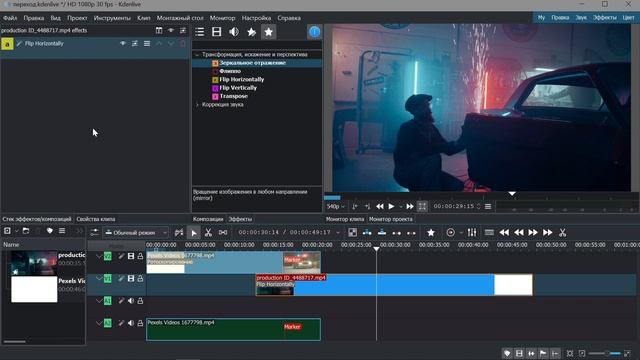The width and height of the screenshot is (640, 360).
Task: Open the Проект menu
Action: pyautogui.click(x=77, y=18)
